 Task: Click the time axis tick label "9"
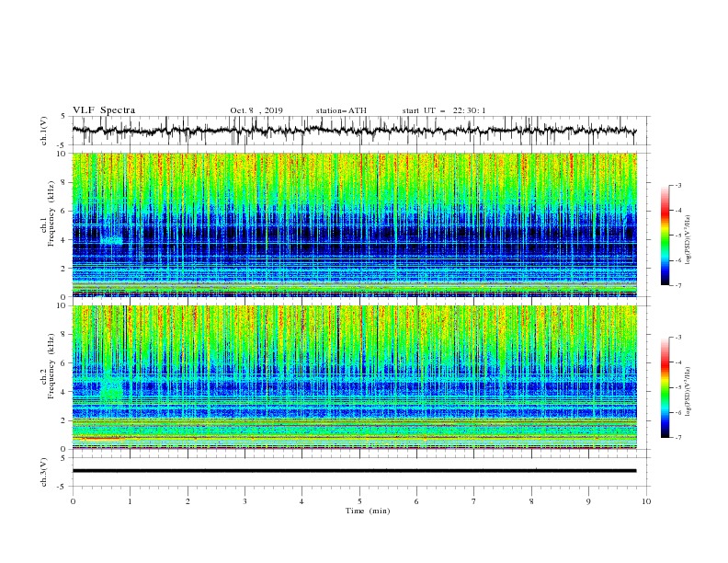point(588,501)
